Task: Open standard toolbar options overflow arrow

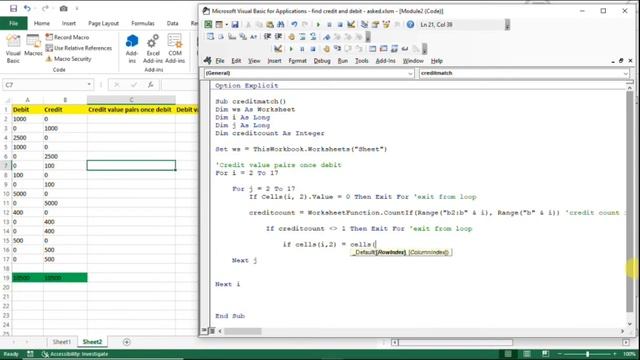Action: 507,25
